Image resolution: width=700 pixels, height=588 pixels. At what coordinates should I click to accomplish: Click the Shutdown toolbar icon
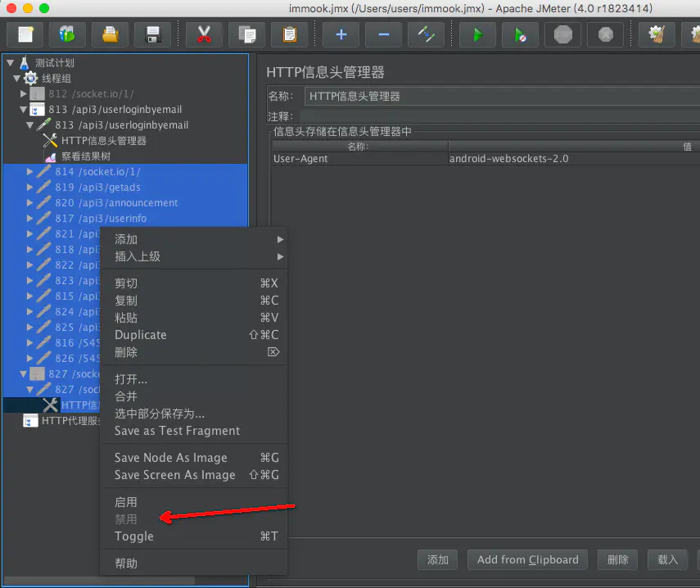pyautogui.click(x=605, y=34)
